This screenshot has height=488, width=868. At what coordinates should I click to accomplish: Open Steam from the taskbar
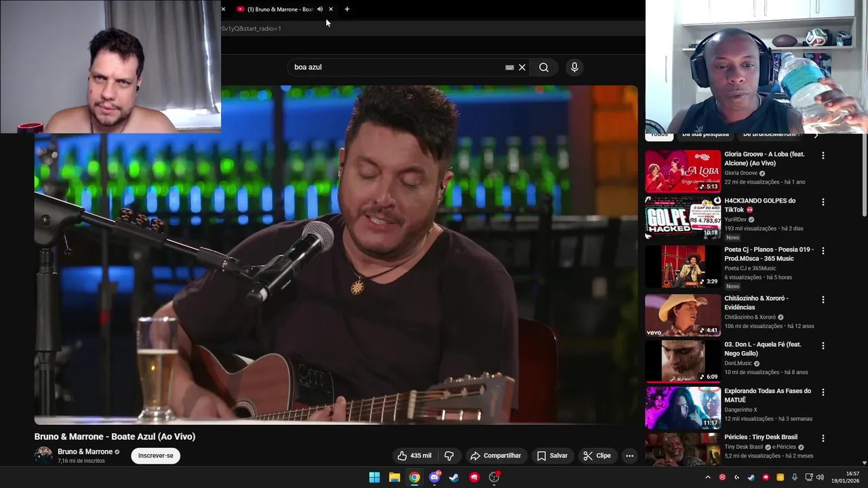coord(454,477)
